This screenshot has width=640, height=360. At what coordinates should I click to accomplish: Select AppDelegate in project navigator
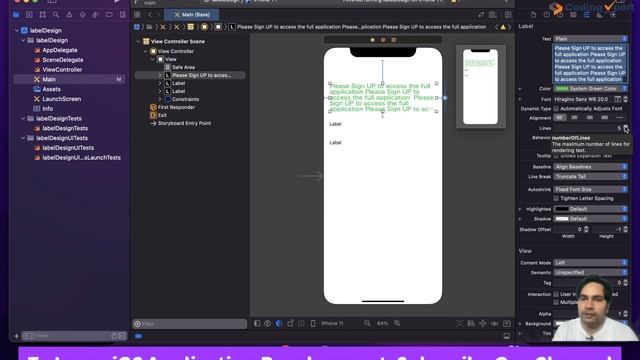pyautogui.click(x=60, y=50)
